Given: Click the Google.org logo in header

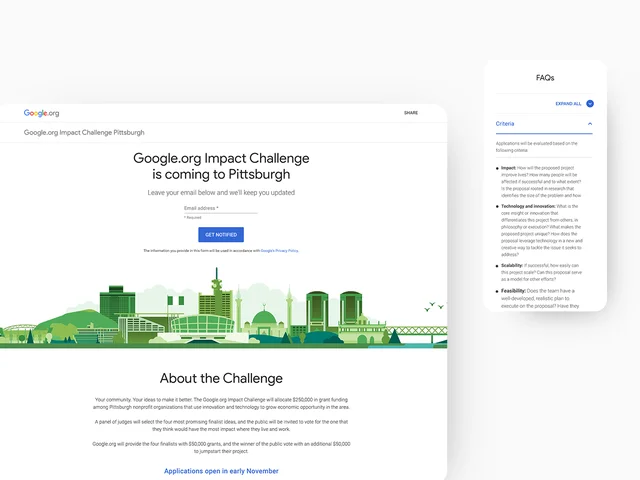Looking at the screenshot, I should (41, 113).
